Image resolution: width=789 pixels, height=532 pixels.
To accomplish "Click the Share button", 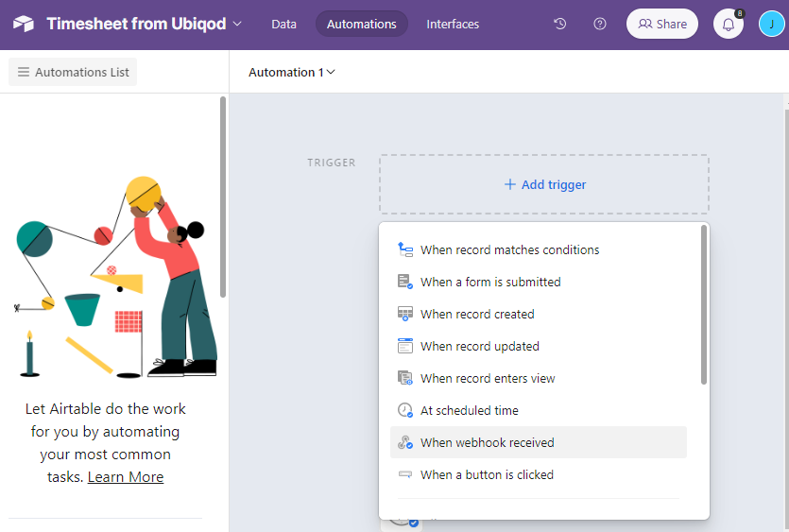I will [661, 24].
